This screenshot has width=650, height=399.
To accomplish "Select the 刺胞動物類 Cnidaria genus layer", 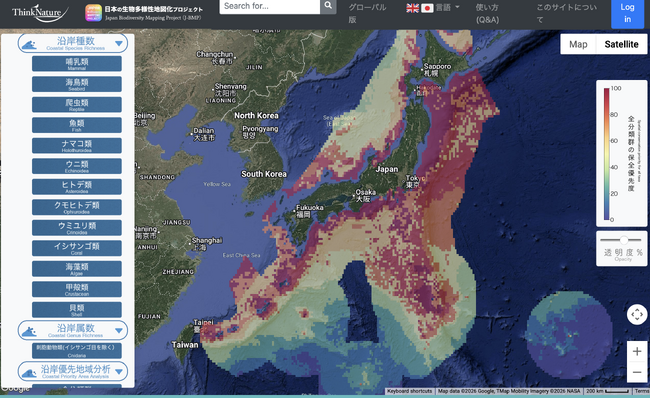I will 77,351.
